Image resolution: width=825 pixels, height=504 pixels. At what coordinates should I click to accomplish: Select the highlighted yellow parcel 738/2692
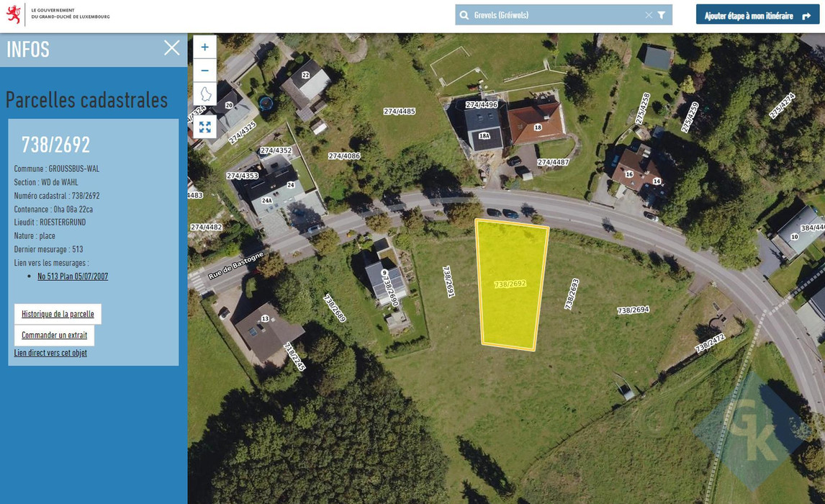point(511,284)
